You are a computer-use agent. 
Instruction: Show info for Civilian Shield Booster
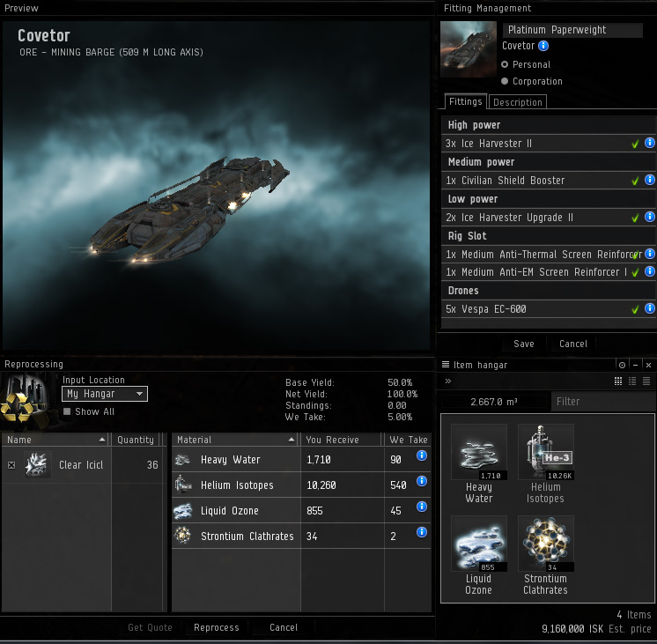649,180
